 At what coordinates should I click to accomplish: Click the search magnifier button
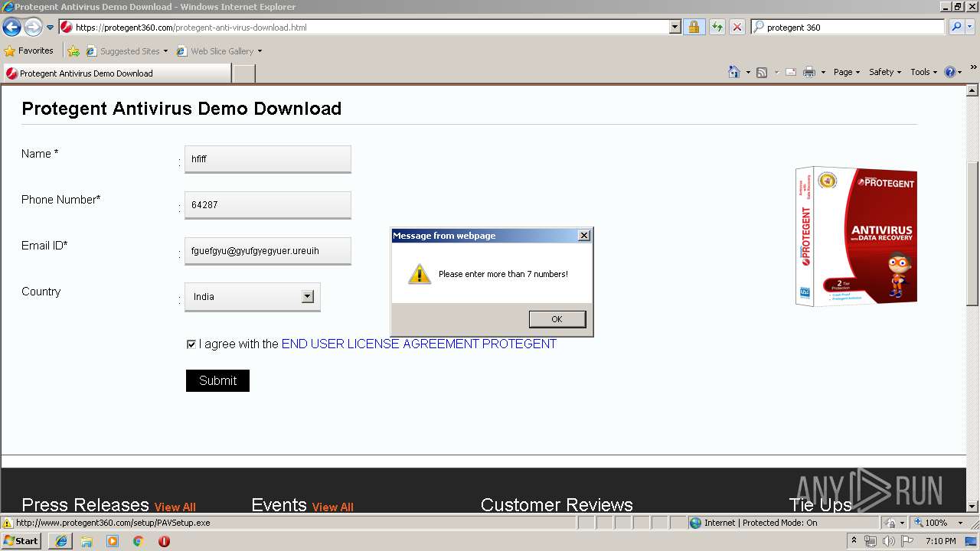[x=955, y=27]
